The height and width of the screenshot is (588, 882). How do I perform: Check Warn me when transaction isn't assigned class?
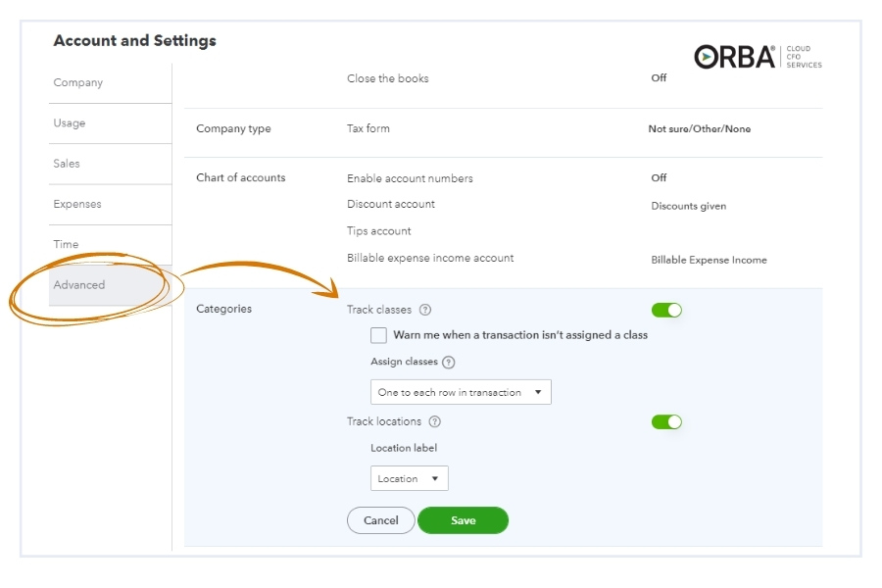pyautogui.click(x=378, y=335)
